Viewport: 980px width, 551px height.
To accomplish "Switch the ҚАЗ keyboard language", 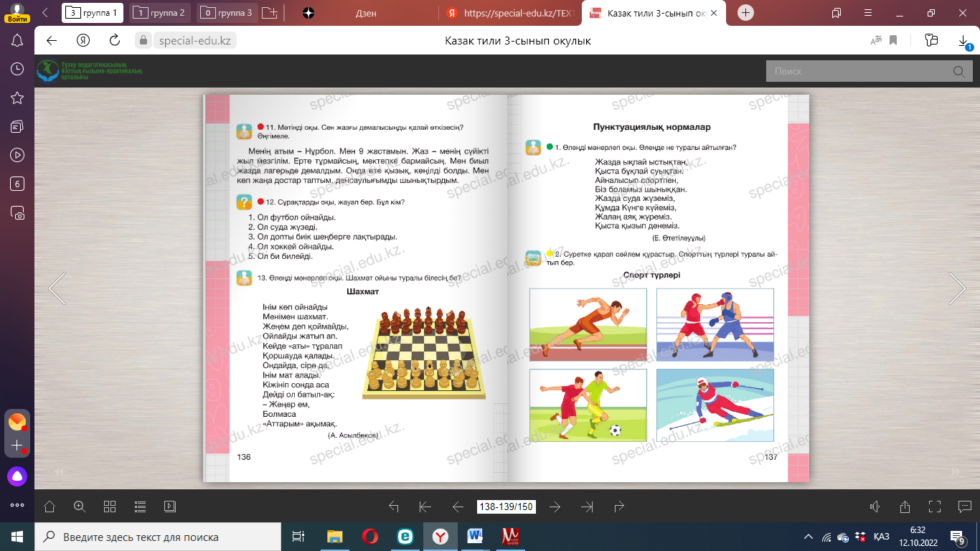I will click(882, 537).
